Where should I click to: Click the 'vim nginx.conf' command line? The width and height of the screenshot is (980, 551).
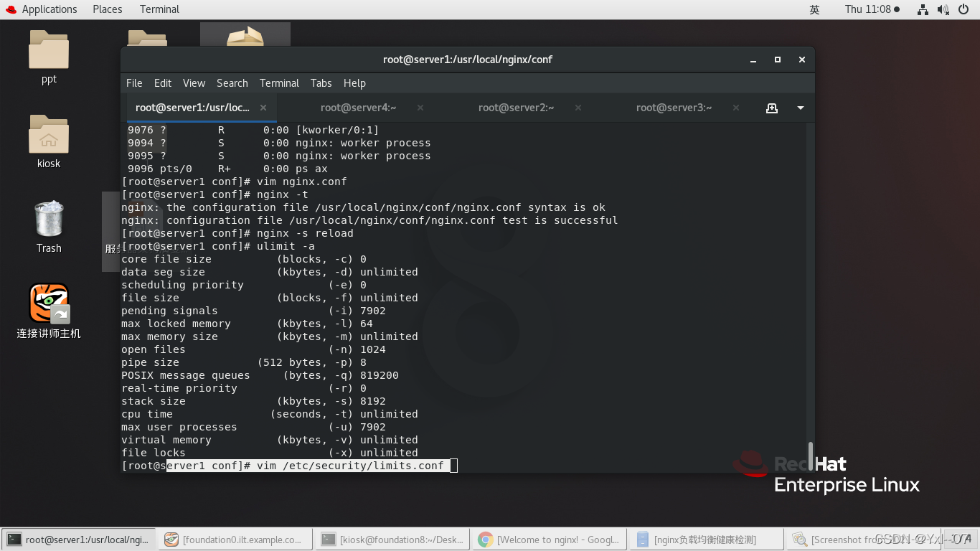(x=234, y=182)
